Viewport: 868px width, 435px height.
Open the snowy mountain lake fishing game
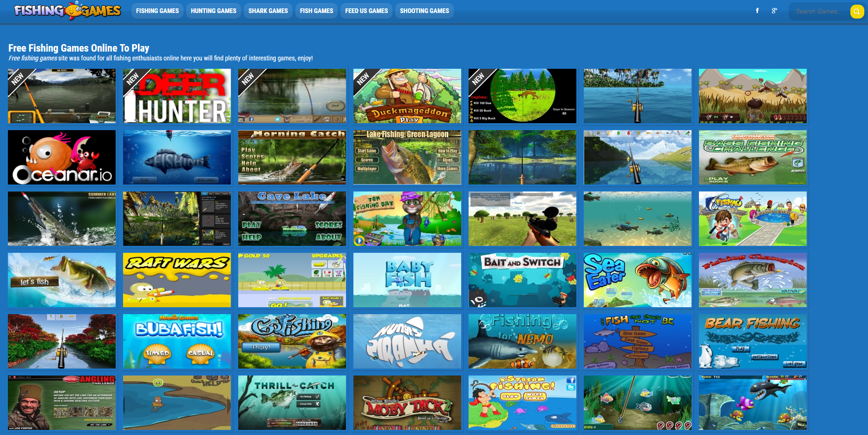(x=638, y=158)
